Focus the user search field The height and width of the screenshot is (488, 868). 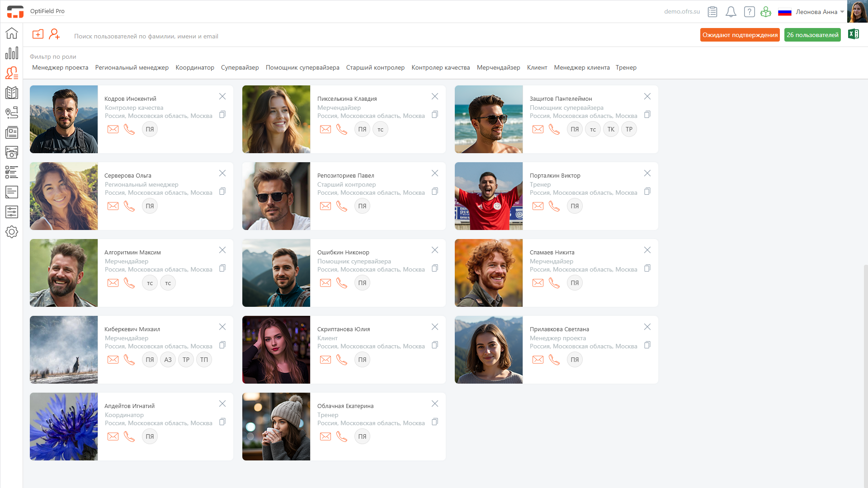click(x=146, y=36)
